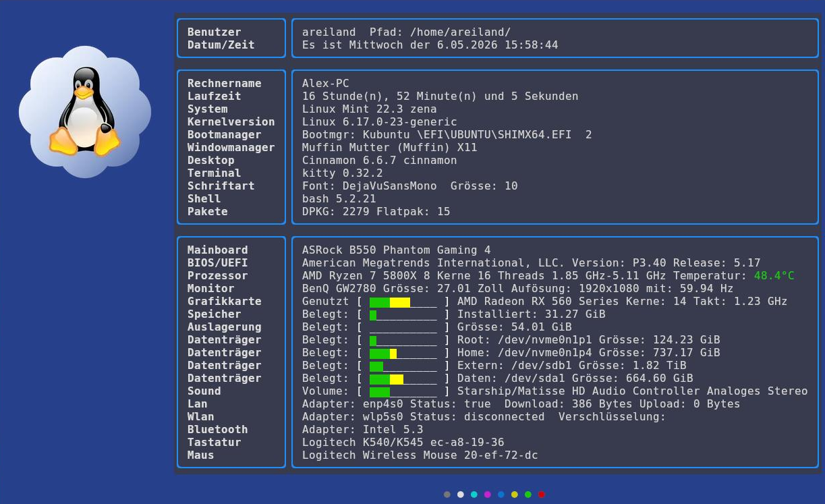Click the Tux penguin logo
Image resolution: width=825 pixels, height=504 pixels.
tap(85, 112)
